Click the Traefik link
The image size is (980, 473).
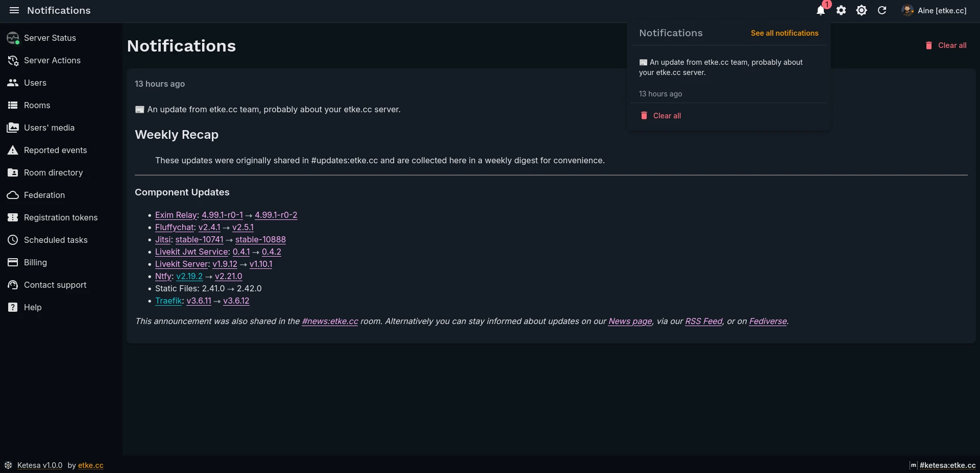point(168,301)
